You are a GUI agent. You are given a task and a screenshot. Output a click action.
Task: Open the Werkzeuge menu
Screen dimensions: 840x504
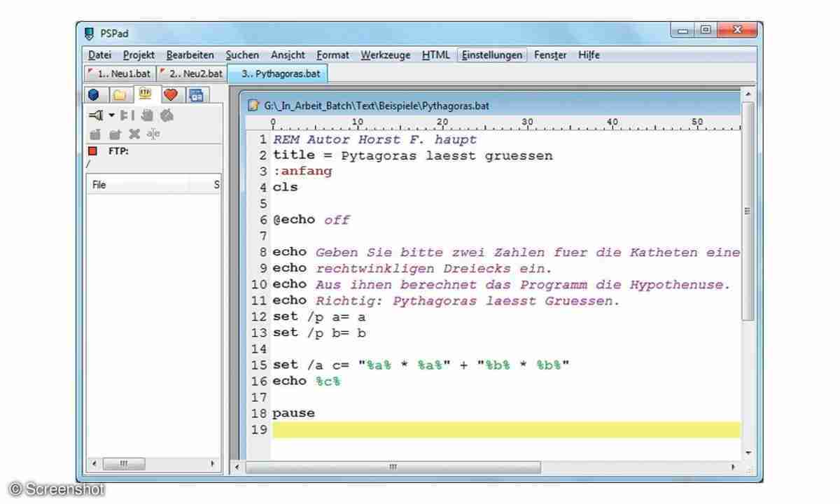[x=386, y=55]
